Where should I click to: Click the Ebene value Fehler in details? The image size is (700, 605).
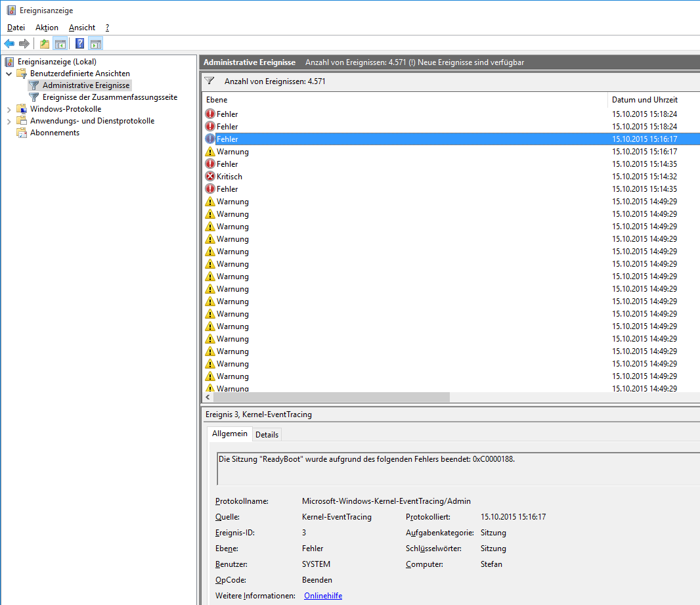(313, 549)
